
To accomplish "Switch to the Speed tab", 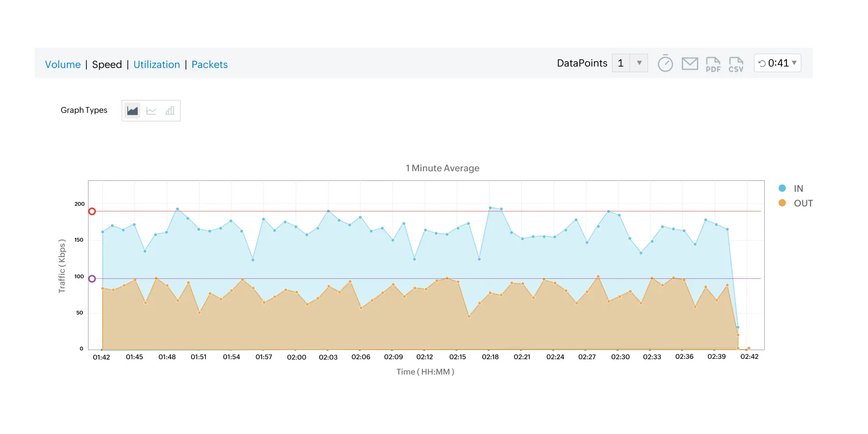I will (x=107, y=64).
